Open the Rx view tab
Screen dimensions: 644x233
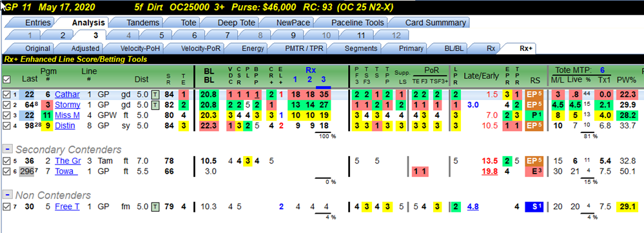(491, 48)
